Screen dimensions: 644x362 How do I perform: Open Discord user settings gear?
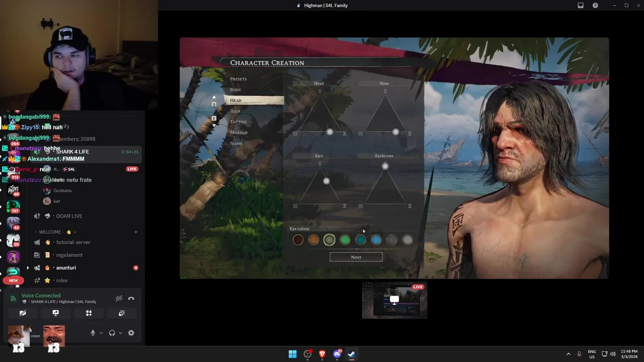131,333
